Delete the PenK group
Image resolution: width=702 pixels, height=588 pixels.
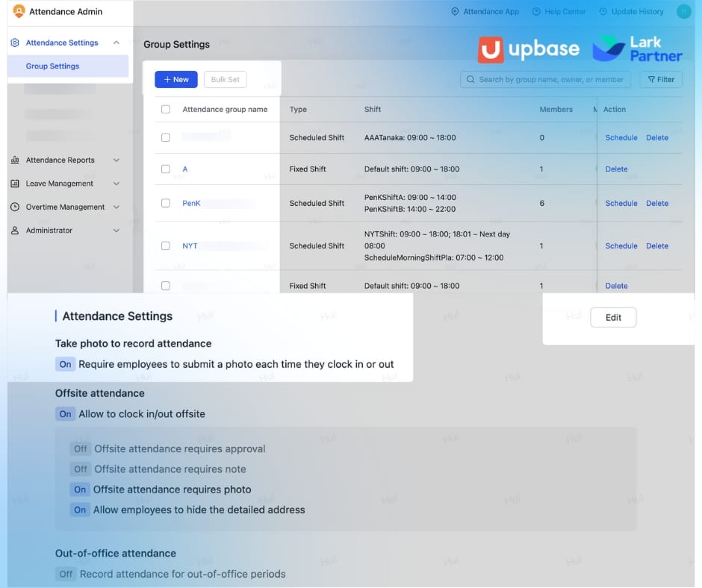(x=656, y=203)
